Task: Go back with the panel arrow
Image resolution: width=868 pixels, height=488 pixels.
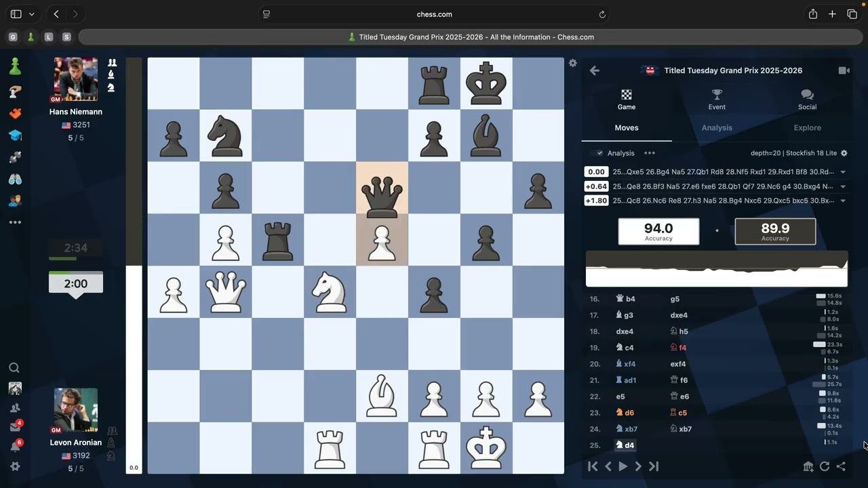Action: [x=595, y=70]
